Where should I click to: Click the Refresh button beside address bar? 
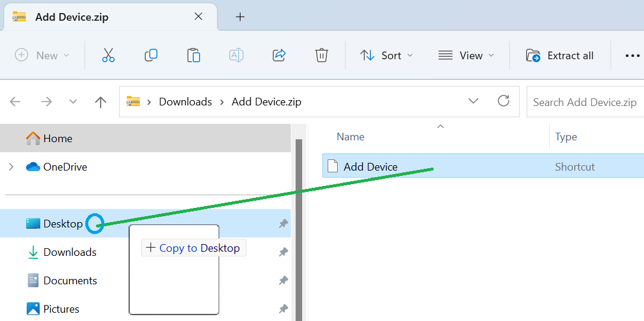pyautogui.click(x=504, y=101)
